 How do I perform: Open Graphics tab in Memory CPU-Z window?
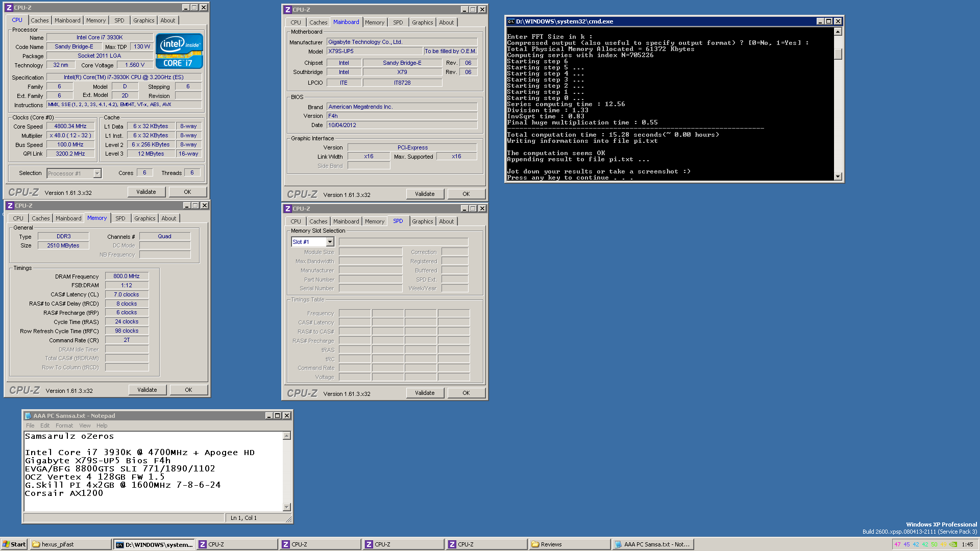point(144,218)
